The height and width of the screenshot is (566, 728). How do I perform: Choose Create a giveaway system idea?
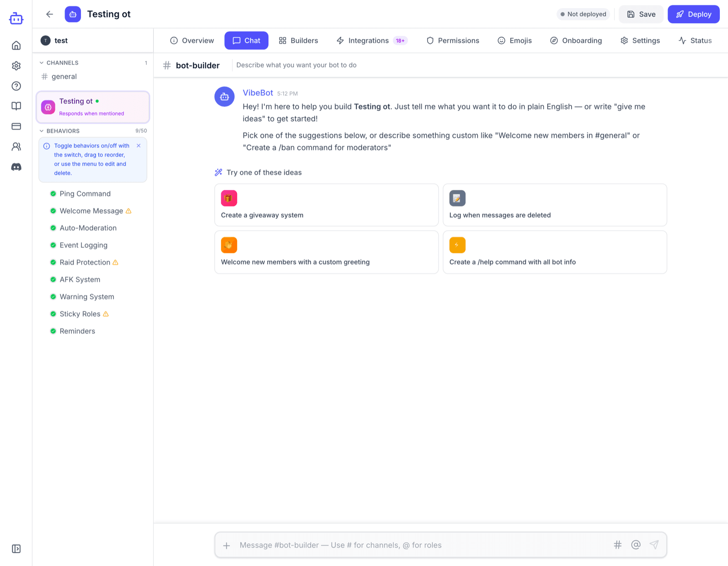tap(326, 205)
